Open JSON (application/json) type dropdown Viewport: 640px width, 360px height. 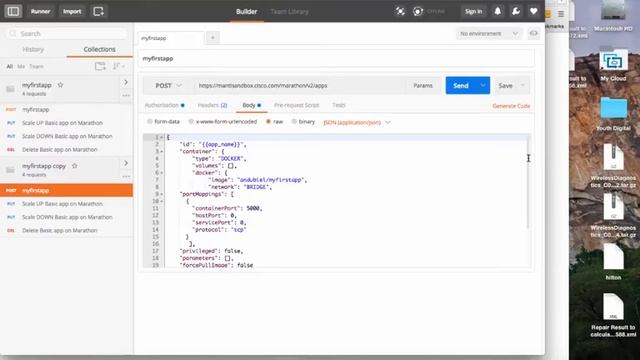coord(357,122)
